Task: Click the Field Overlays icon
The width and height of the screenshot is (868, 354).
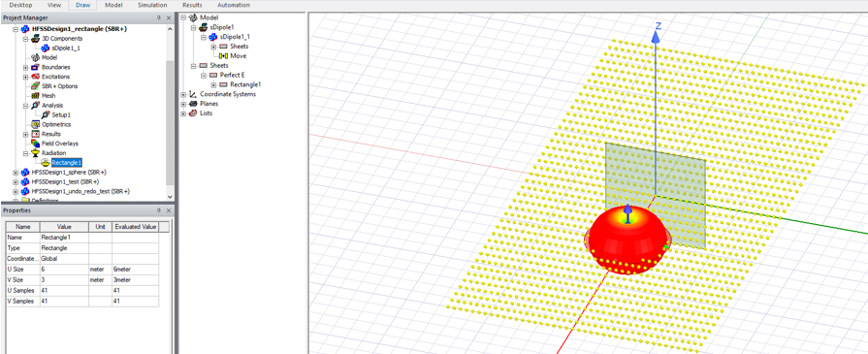Action: pyautogui.click(x=36, y=144)
